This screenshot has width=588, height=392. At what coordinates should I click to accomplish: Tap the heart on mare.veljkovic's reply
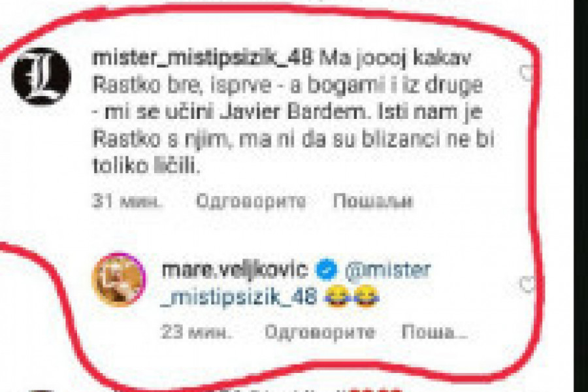click(527, 284)
